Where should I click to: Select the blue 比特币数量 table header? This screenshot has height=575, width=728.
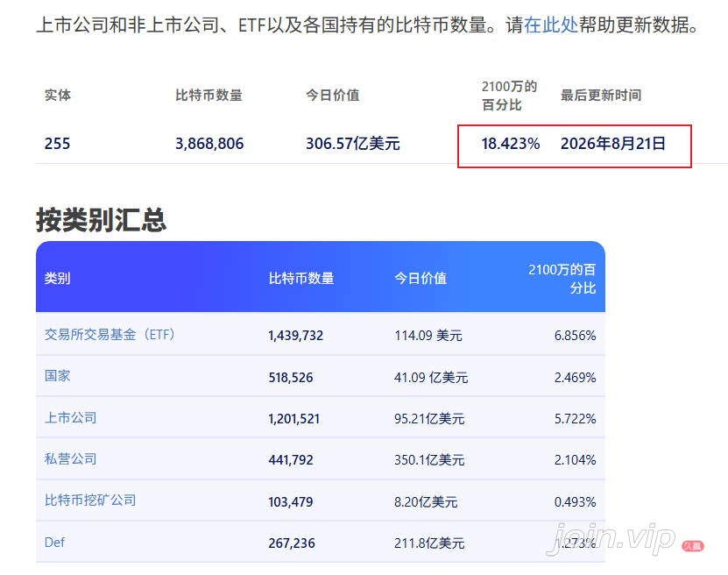tap(301, 278)
